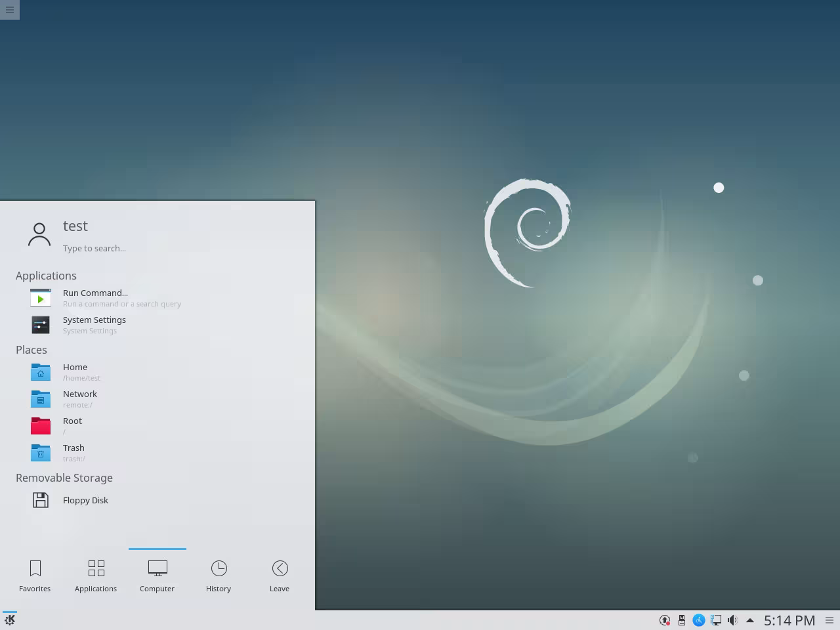This screenshot has width=840, height=630.
Task: Open the Network remote place
Action: [79, 399]
